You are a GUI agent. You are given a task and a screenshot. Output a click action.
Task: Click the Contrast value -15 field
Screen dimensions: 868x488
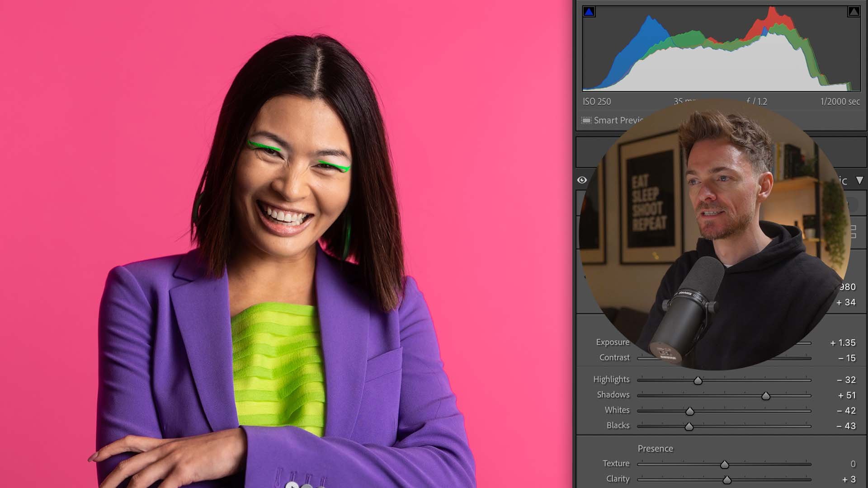847,358
